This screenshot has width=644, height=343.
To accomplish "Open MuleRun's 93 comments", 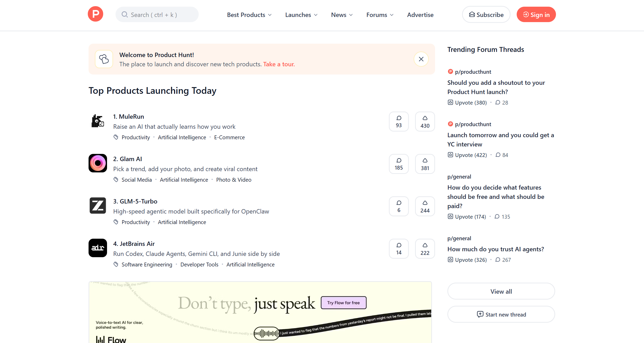I will coord(399,122).
